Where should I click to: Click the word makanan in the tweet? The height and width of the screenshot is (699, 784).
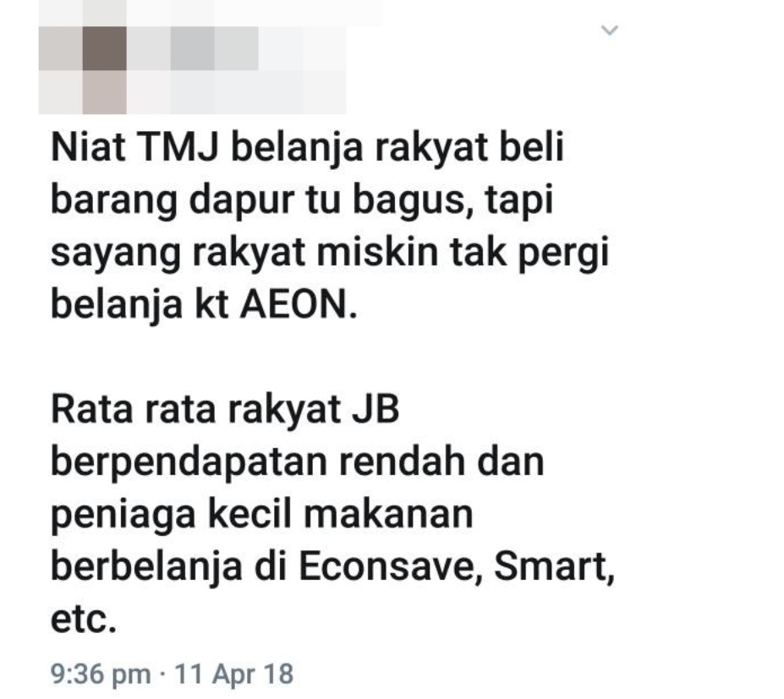[388, 515]
